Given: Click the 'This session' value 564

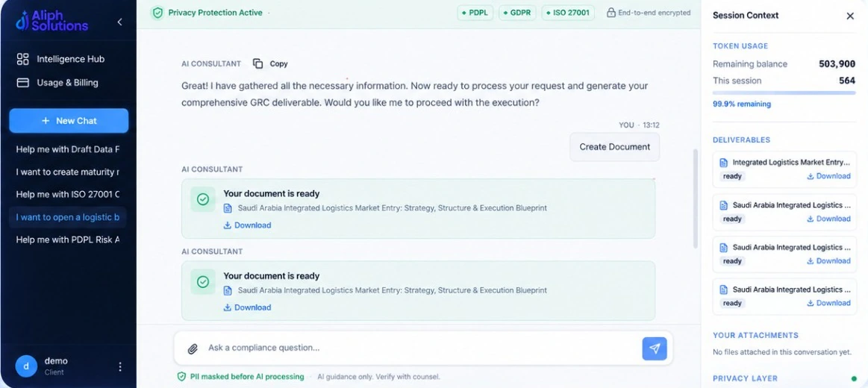Looking at the screenshot, I should [x=847, y=81].
